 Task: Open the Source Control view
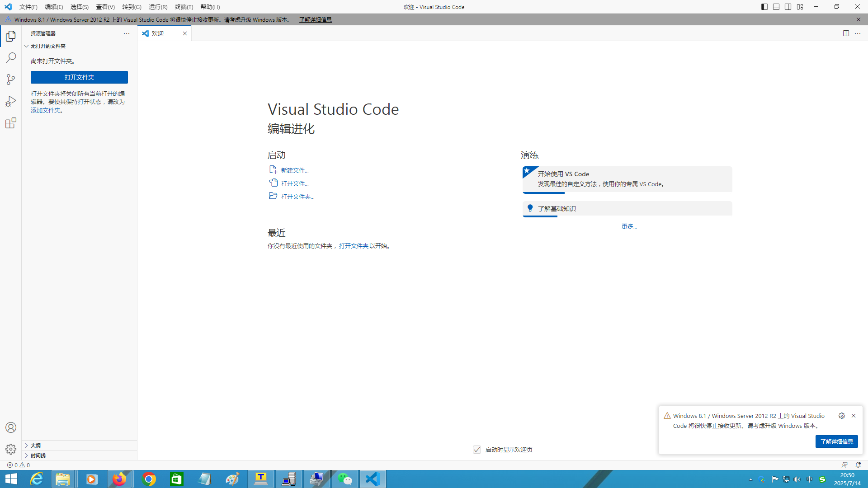pos(11,80)
